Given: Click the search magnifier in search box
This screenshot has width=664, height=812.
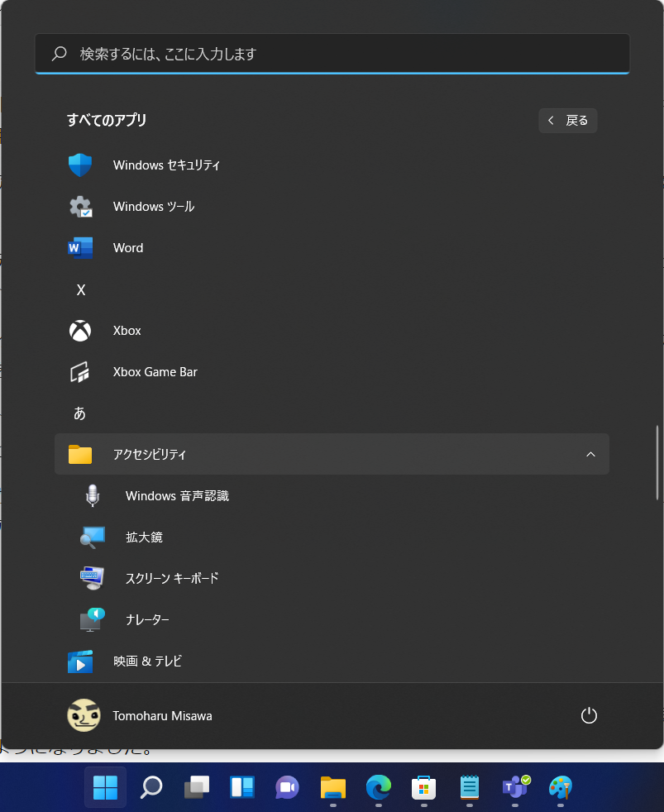Looking at the screenshot, I should click(x=60, y=54).
